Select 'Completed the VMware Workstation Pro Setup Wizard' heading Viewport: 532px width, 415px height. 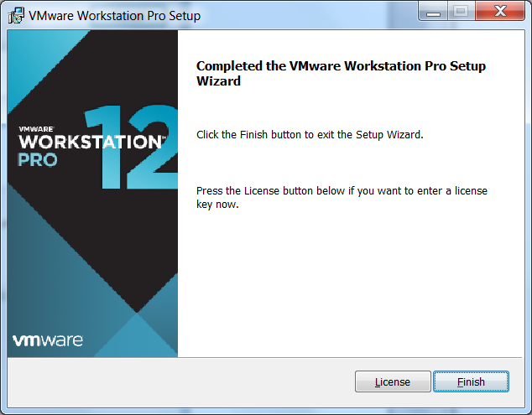[x=341, y=73]
